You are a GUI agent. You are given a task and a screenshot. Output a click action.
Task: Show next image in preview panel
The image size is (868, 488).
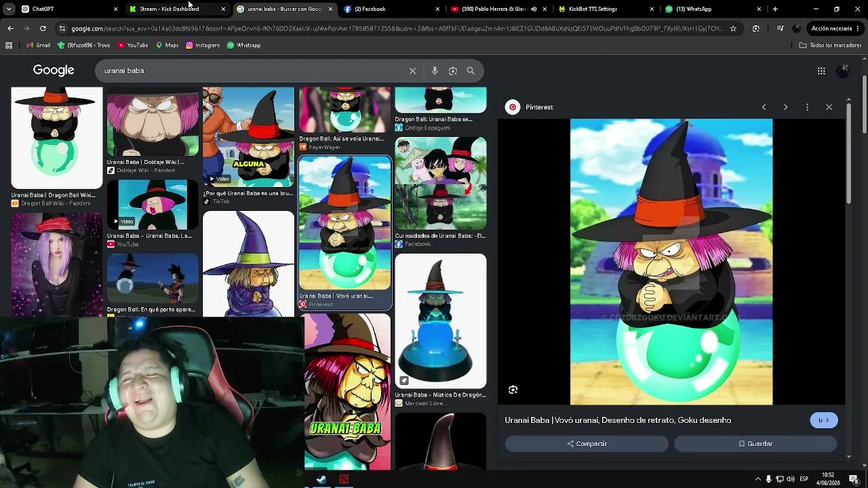[x=785, y=107]
